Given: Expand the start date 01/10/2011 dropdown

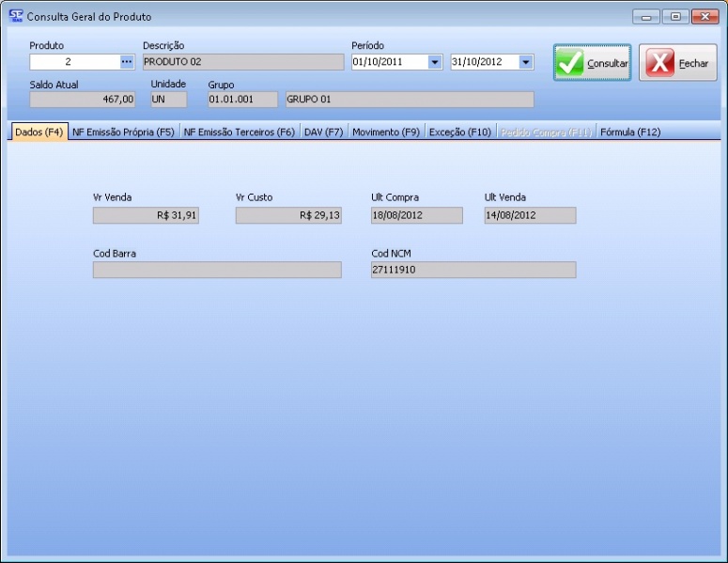Looking at the screenshot, I should coord(434,62).
